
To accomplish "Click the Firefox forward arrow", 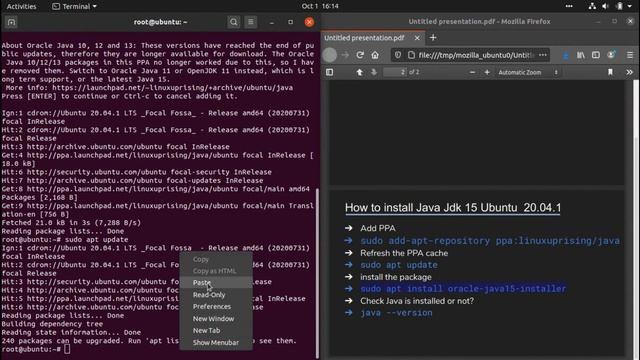I will pos(345,55).
